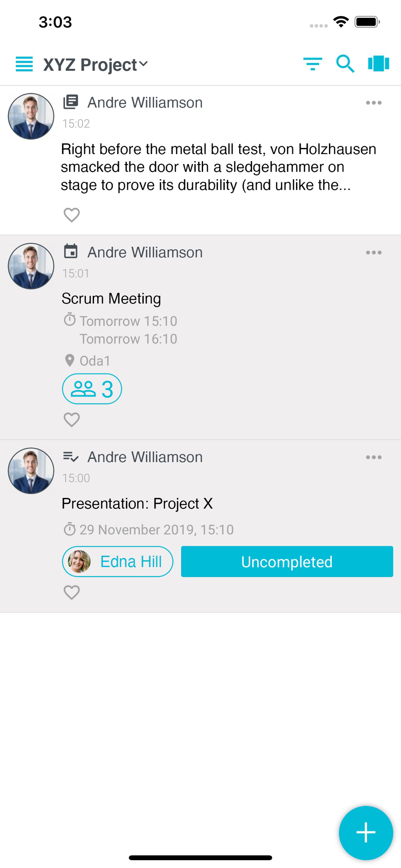The height and width of the screenshot is (868, 401).
Task: Open the Scrum Meeting title
Action: pos(111,299)
